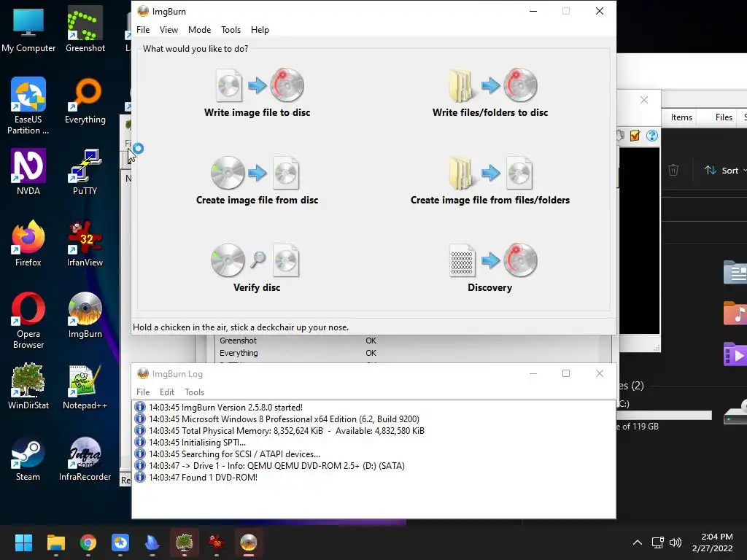Open the Windows Start menu
The height and width of the screenshot is (560, 747).
(x=23, y=542)
